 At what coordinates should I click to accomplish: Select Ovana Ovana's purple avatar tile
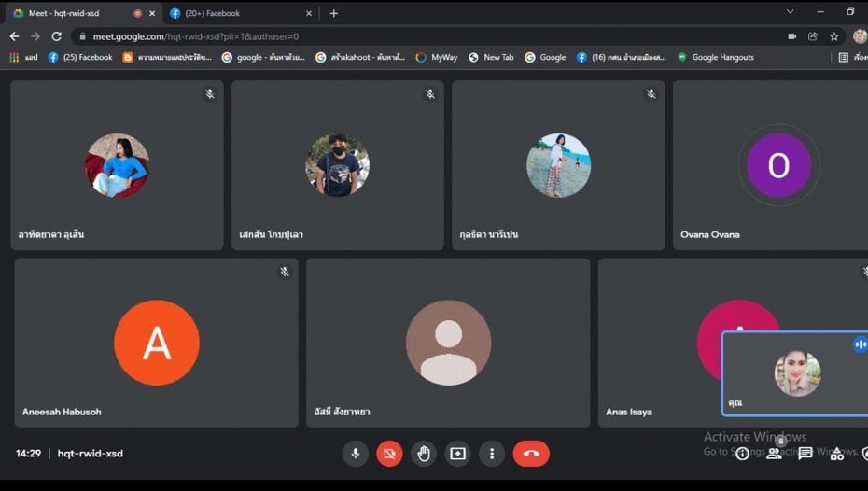(778, 165)
